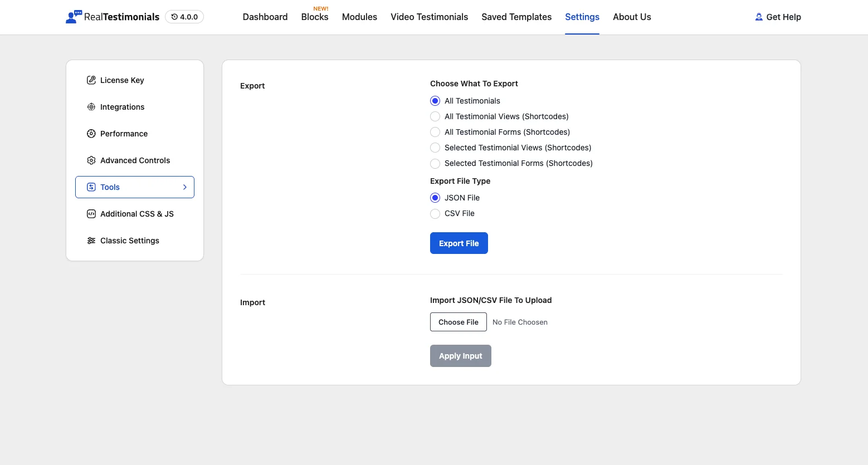Click the No File Choosen text
Screen dimensions: 868x465
pos(520,322)
